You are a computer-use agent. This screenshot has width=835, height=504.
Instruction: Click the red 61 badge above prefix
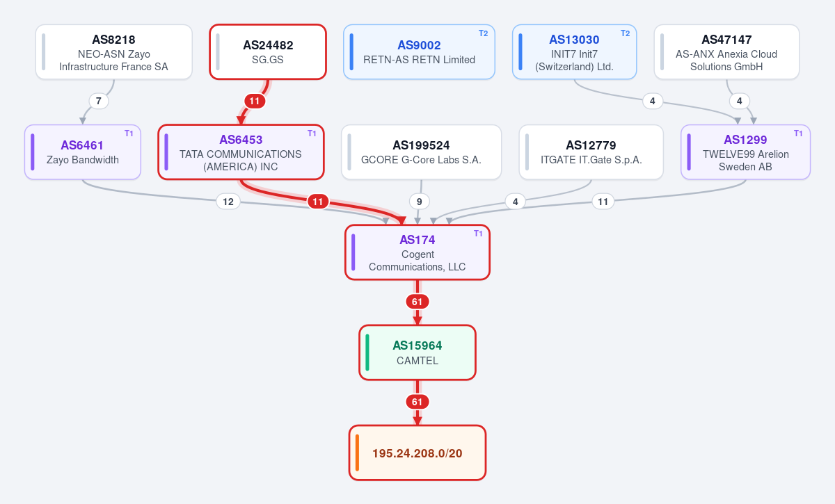417,402
